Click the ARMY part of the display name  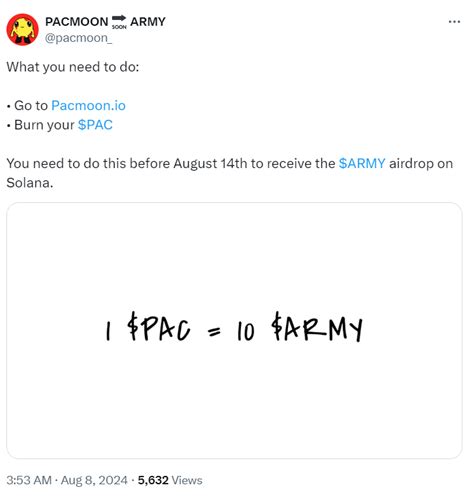(148, 22)
